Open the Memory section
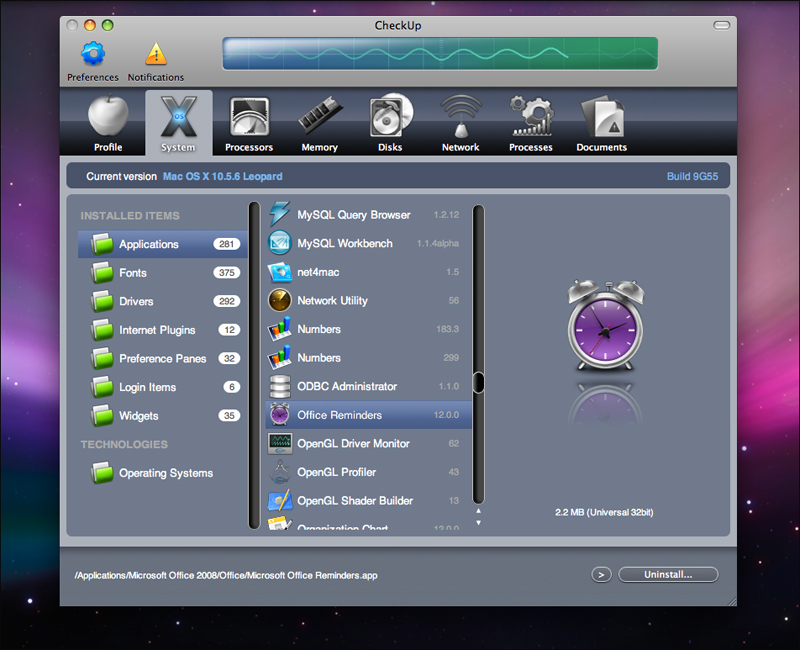This screenshot has height=650, width=800. pyautogui.click(x=319, y=124)
